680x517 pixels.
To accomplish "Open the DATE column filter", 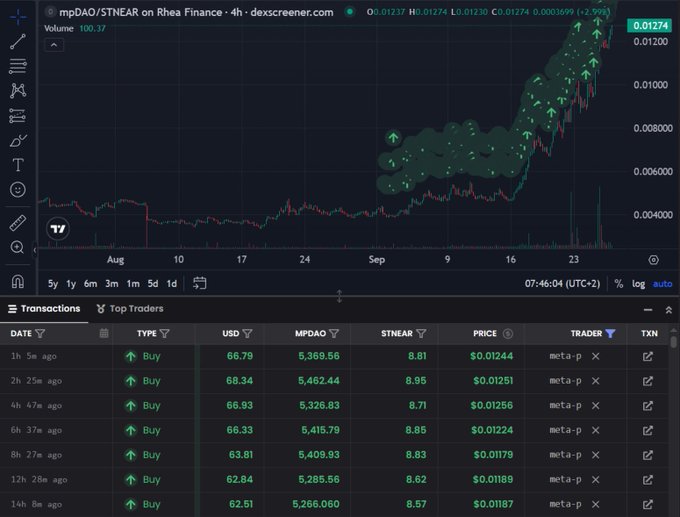I will pyautogui.click(x=40, y=333).
